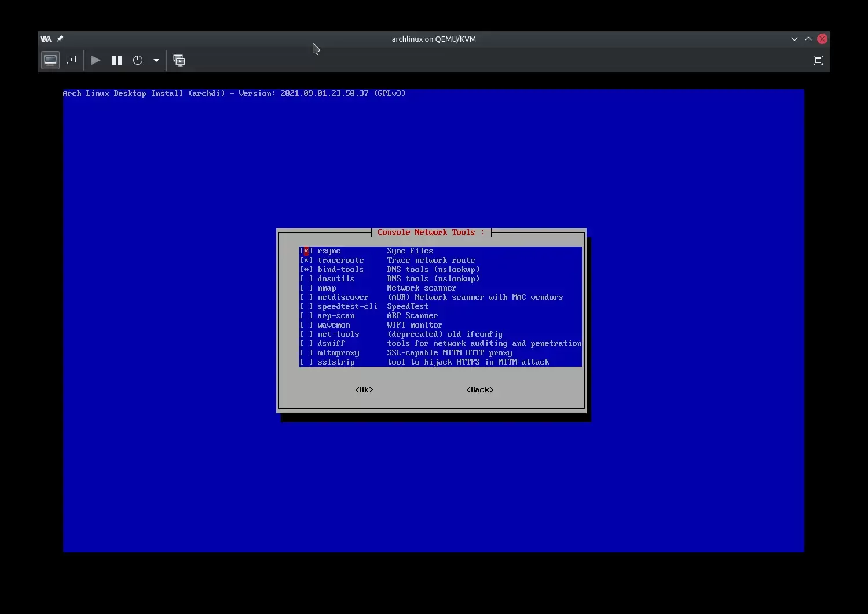Open the shutdown options dropdown arrow
The height and width of the screenshot is (614, 868).
click(156, 60)
